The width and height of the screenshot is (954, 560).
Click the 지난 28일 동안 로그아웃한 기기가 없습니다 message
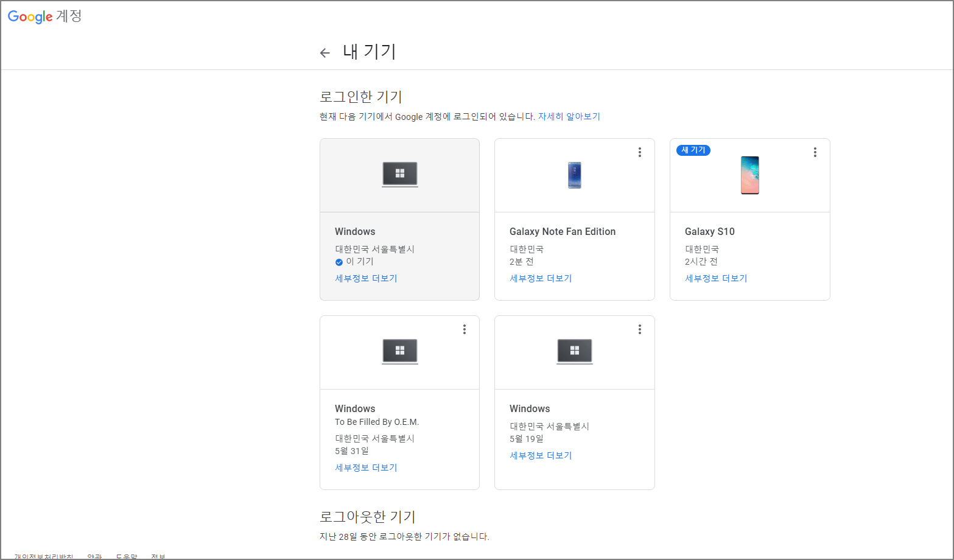pos(404,536)
